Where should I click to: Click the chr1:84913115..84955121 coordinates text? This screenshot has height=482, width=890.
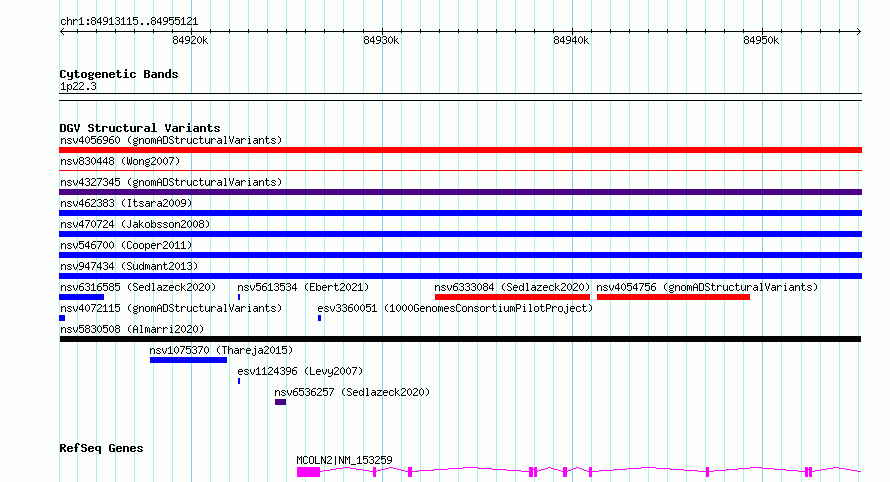coord(129,22)
